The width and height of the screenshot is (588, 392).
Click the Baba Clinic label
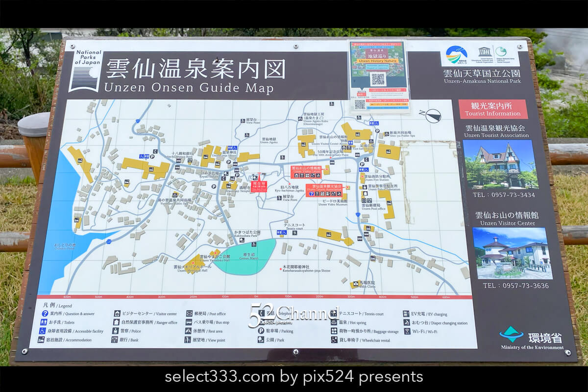click(368, 285)
